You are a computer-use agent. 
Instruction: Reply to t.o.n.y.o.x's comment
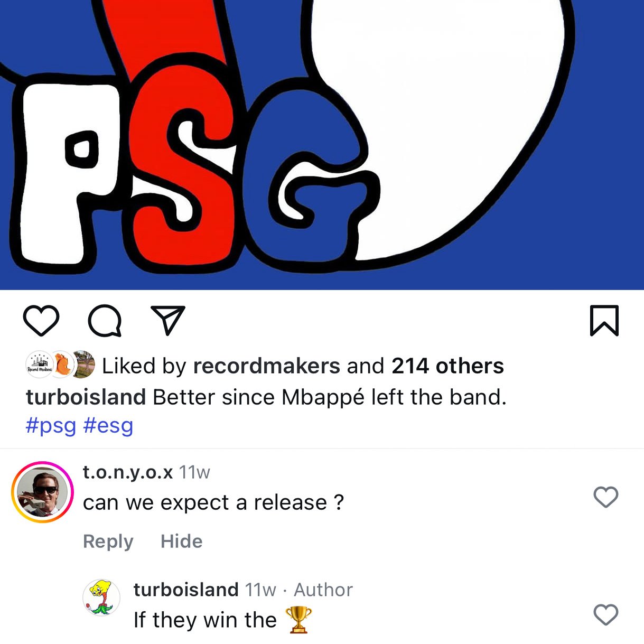108,541
